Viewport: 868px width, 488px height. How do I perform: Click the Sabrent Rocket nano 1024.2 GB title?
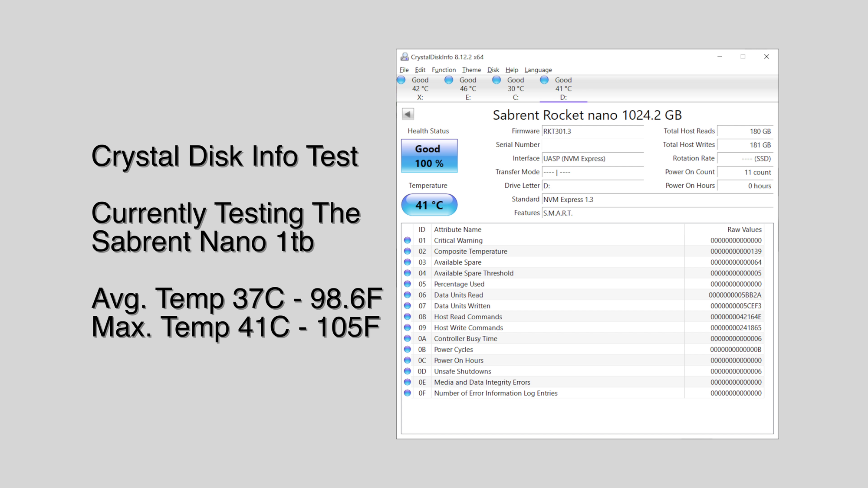587,115
